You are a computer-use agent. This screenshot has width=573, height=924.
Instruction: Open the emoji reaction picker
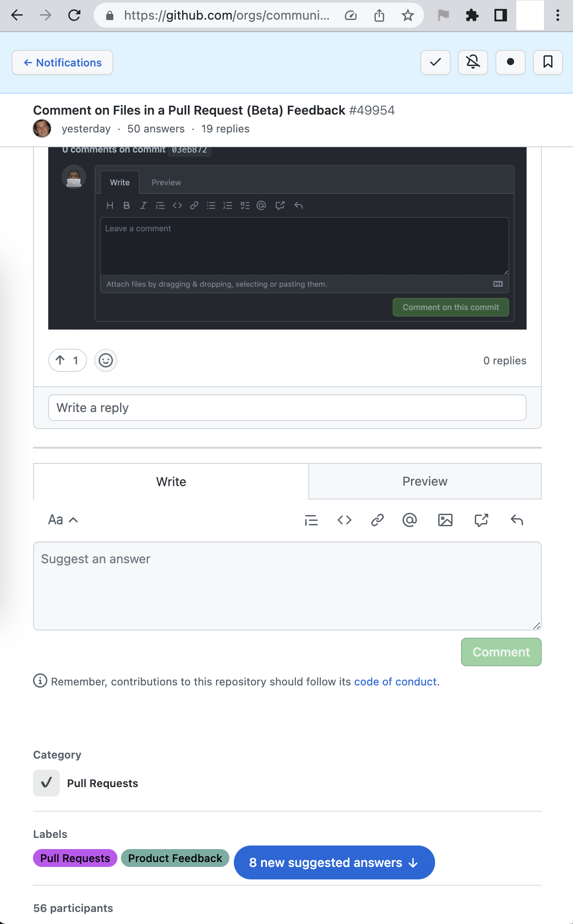[105, 360]
